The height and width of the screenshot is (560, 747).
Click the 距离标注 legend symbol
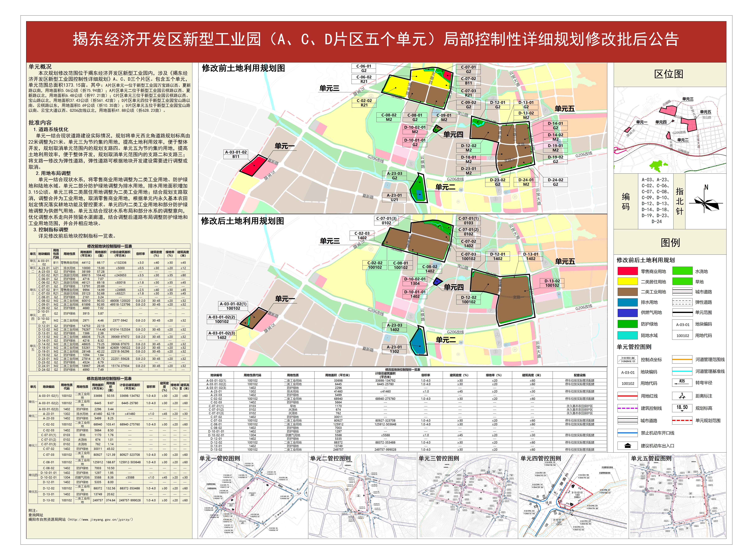(682, 396)
